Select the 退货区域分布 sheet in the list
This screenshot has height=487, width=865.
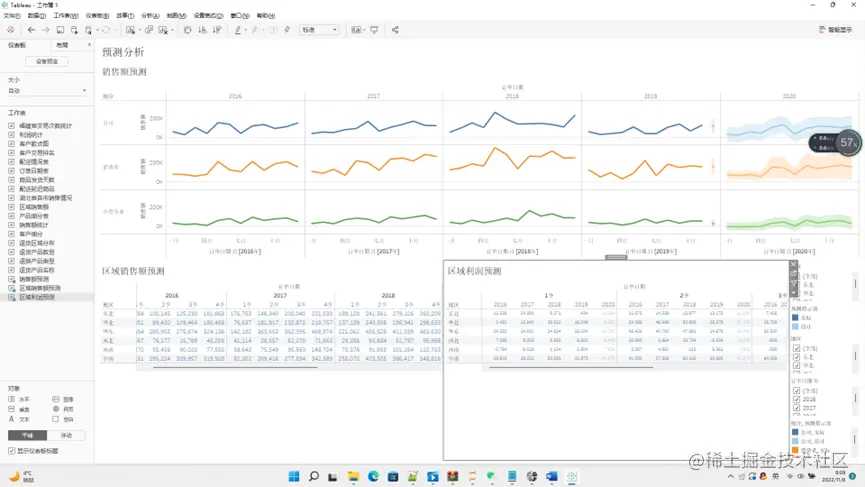(37, 243)
